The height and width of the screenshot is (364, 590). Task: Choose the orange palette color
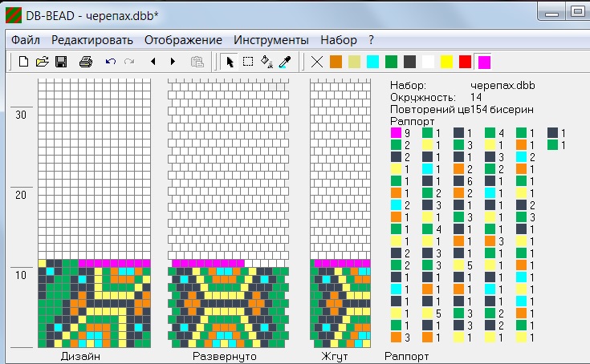[x=336, y=62]
